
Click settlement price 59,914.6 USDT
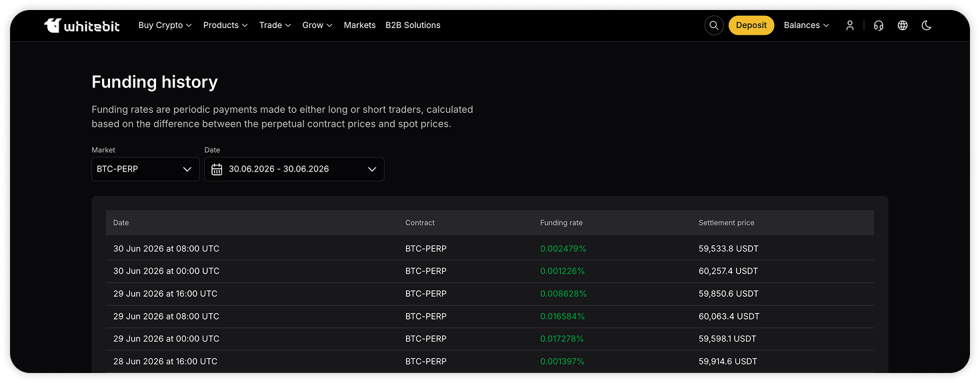coord(728,362)
